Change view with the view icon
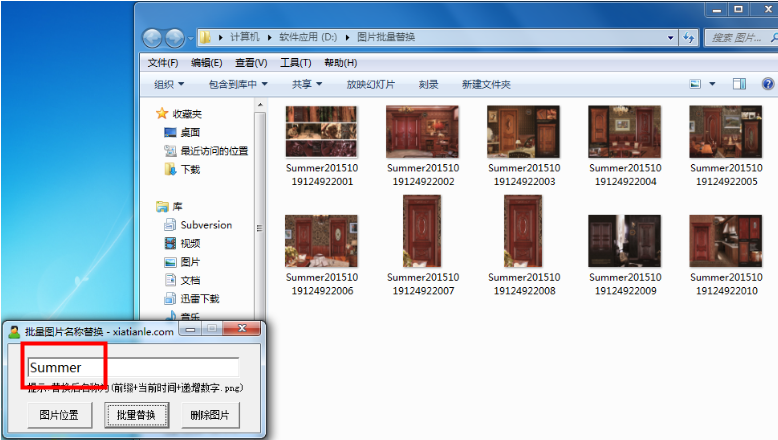 pos(695,84)
